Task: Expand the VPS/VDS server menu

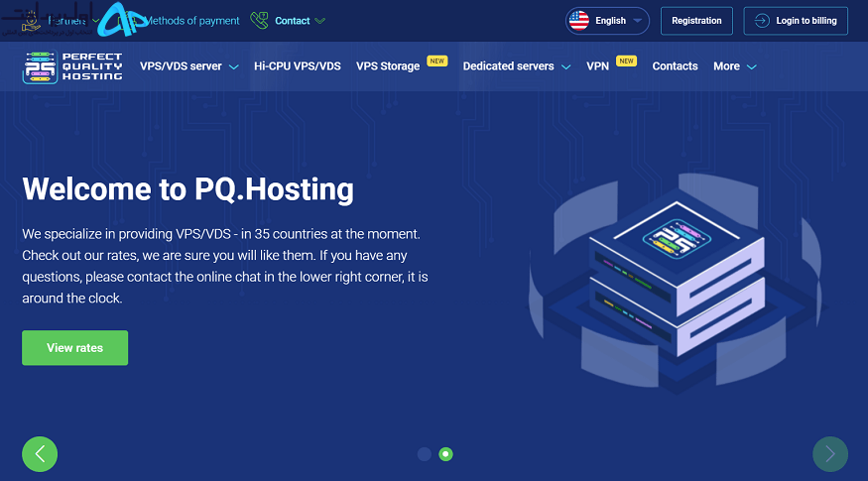Action: pos(188,66)
